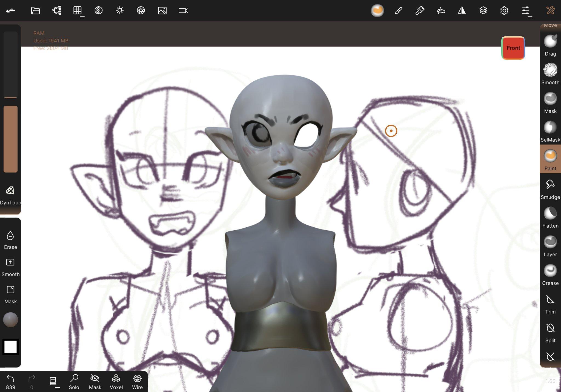Screen dimensions: 561x392
Task: Open the Stroke pencil menu
Action: pos(399,10)
